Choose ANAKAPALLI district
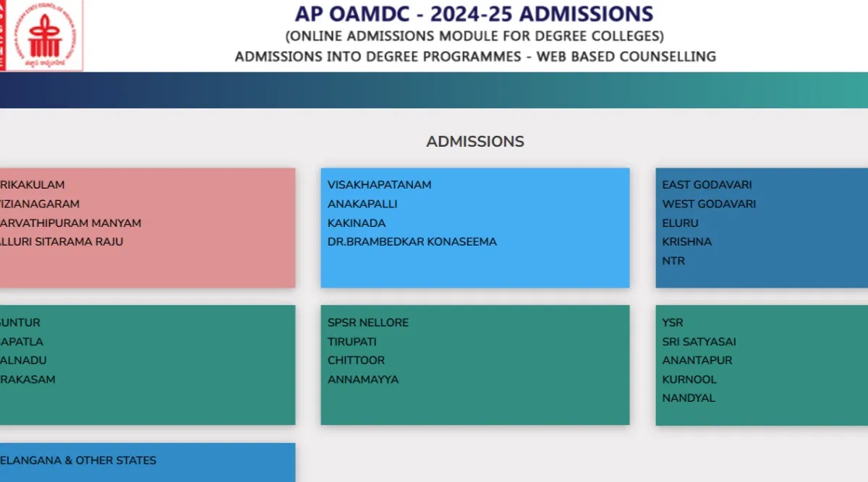 click(x=362, y=204)
